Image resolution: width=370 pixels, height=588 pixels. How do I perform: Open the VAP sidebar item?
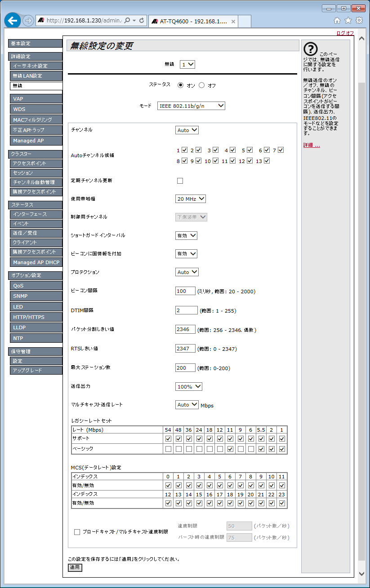pos(36,99)
